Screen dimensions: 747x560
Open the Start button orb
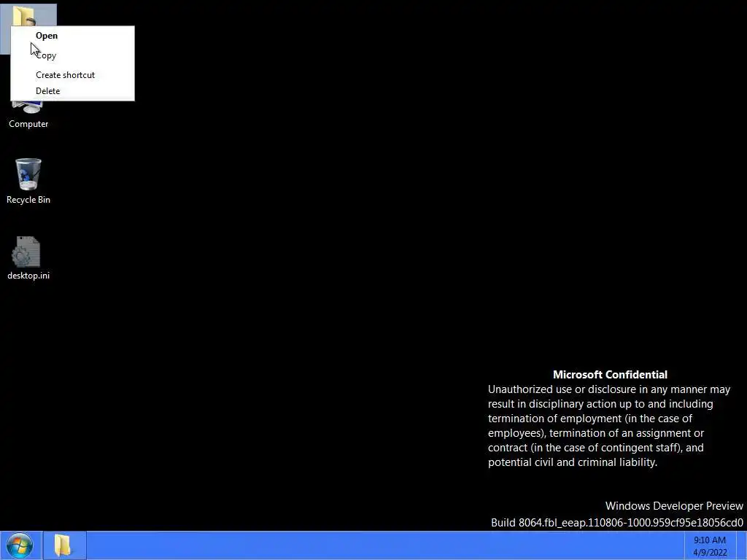click(20, 545)
